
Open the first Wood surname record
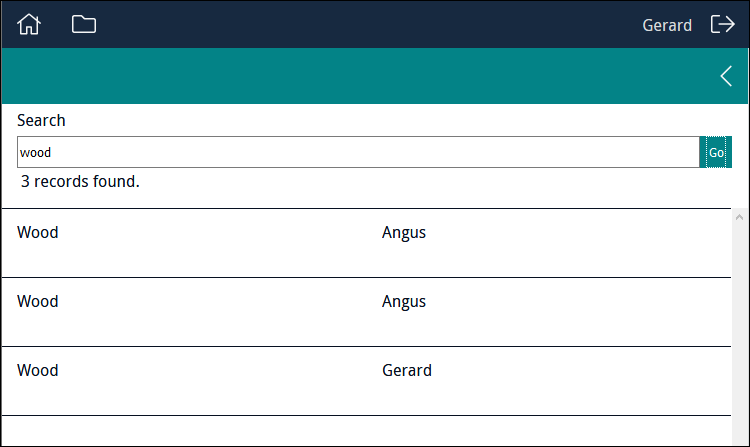(38, 233)
